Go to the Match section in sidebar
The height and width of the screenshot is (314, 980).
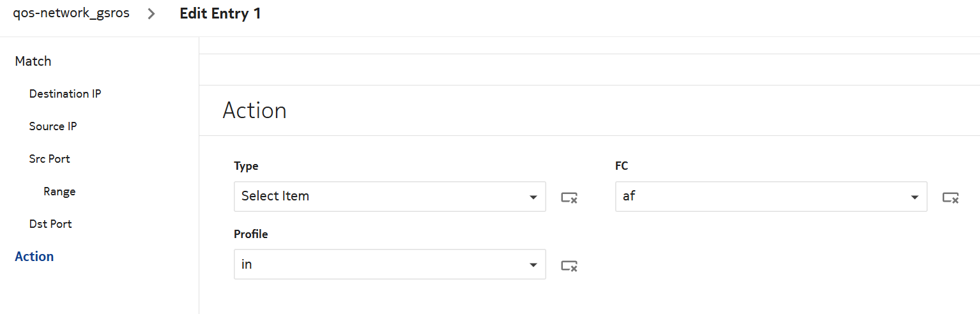pyautogui.click(x=33, y=61)
